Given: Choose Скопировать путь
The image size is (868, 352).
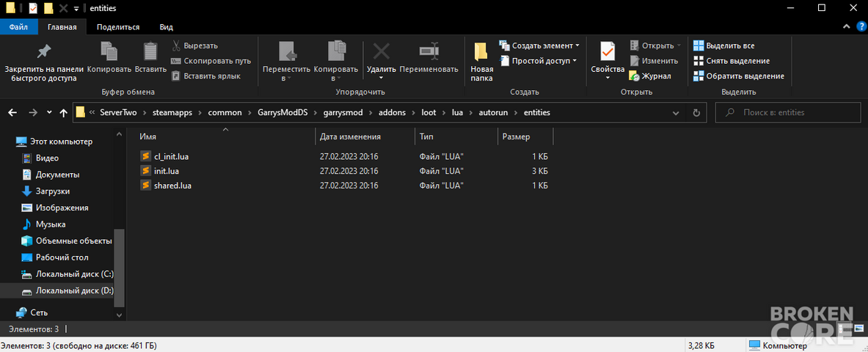Looking at the screenshot, I should pyautogui.click(x=211, y=61).
